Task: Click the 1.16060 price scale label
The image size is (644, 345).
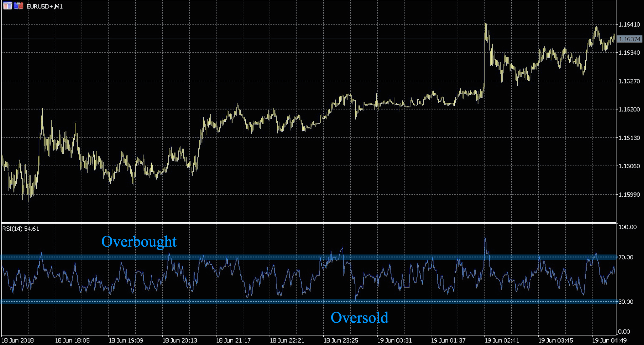Action: (x=629, y=166)
